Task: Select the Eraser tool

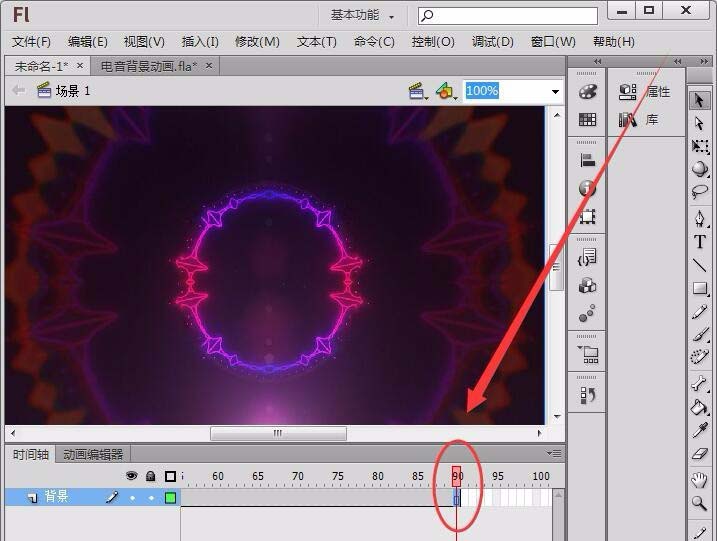Action: 700,454
